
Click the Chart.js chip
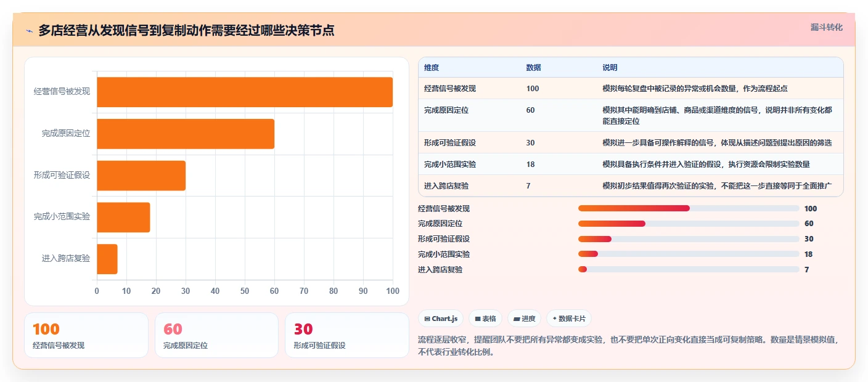[441, 319]
